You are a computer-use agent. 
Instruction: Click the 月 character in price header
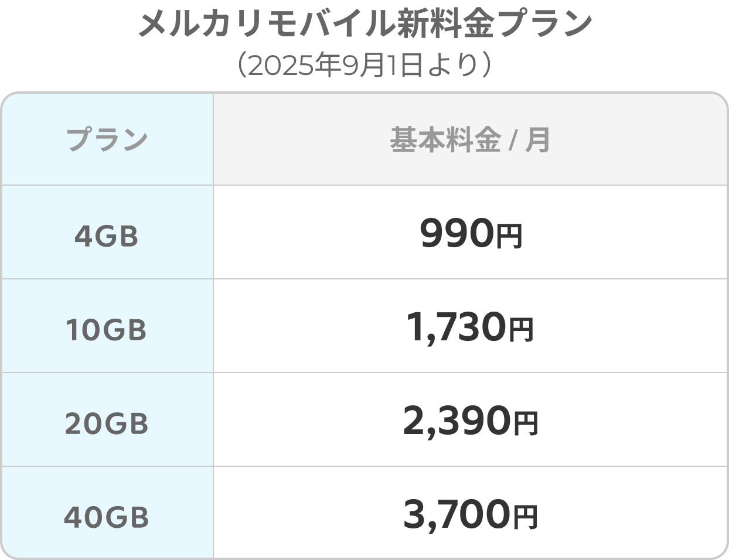538,140
